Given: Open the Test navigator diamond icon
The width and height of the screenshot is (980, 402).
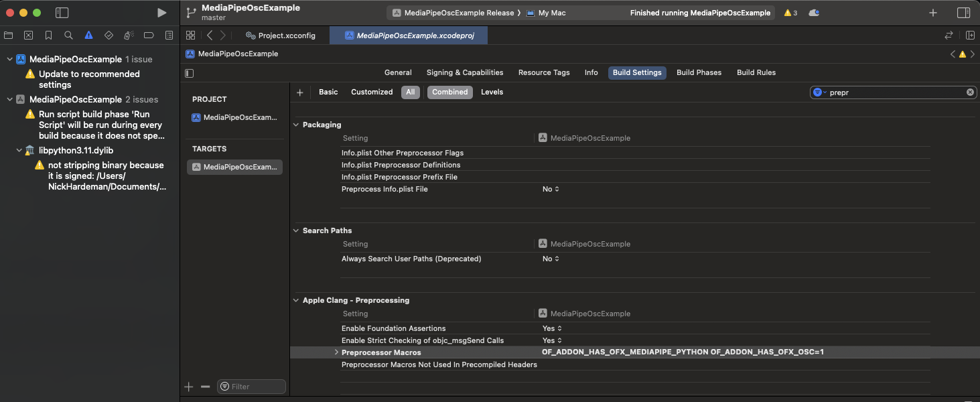Looking at the screenshot, I should pos(109,36).
